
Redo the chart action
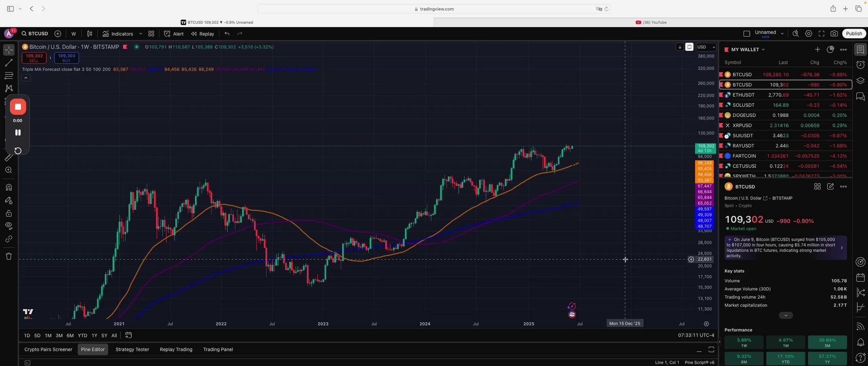pyautogui.click(x=240, y=34)
